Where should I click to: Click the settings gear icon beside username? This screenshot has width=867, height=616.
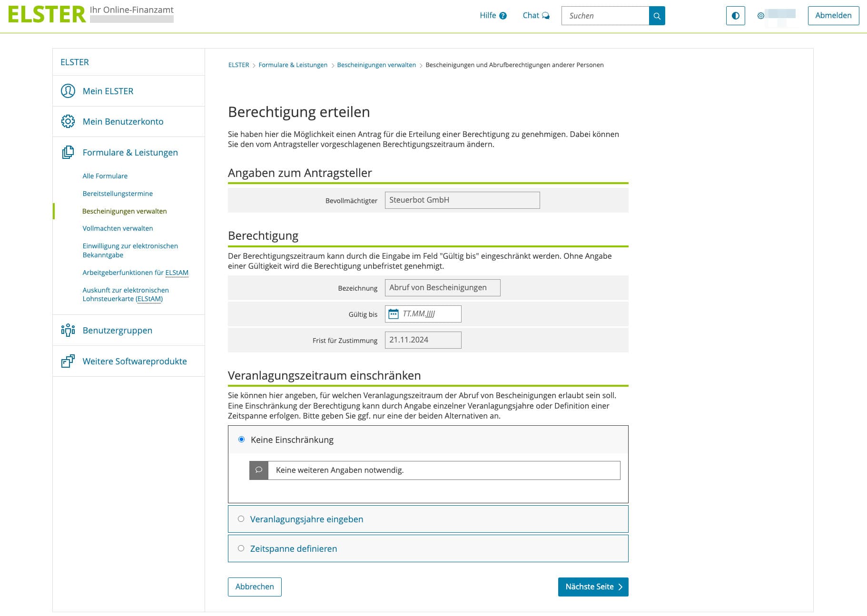coord(760,16)
